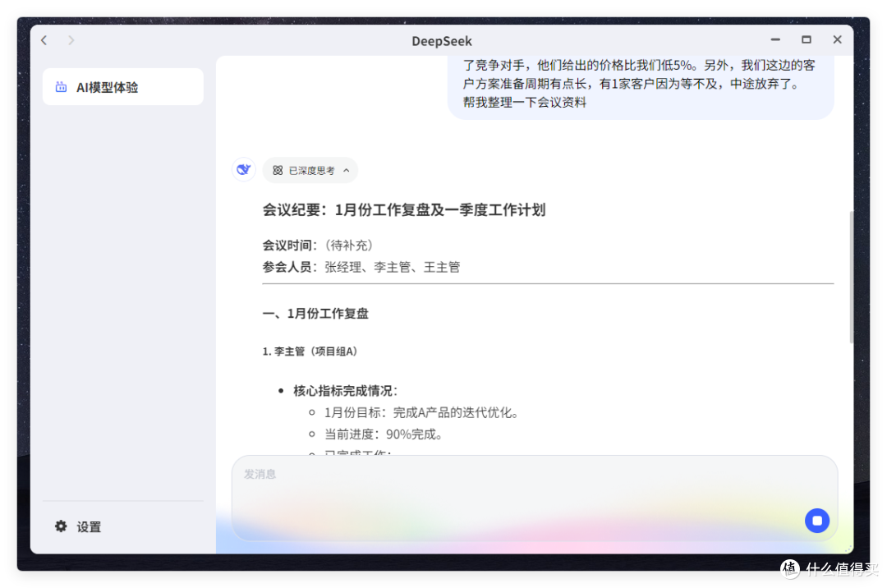The height and width of the screenshot is (588, 887).
Task: Click the line 当前进度：90%完成。
Action: click(383, 434)
